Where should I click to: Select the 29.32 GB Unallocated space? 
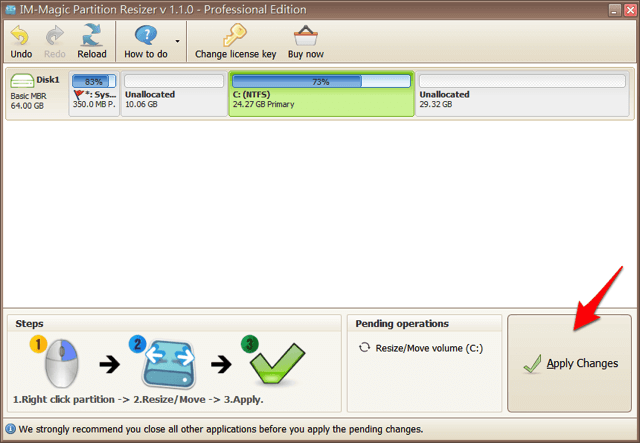(x=522, y=93)
